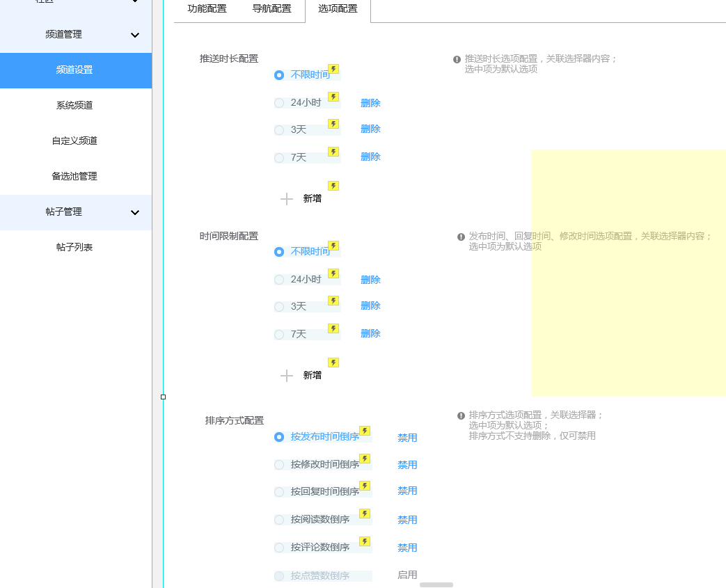Viewport: 726px width, 588px height.
Task: Select 7天 radio in 时间限制配置
Action: (279, 335)
